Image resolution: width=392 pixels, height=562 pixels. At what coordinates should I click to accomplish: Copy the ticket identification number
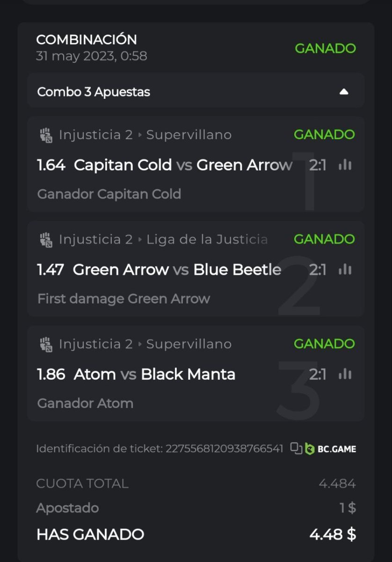296,448
